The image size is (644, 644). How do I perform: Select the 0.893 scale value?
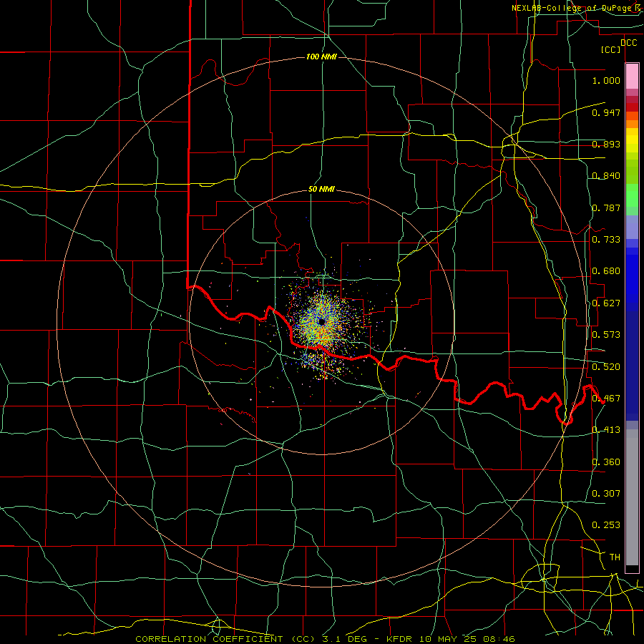click(606, 144)
